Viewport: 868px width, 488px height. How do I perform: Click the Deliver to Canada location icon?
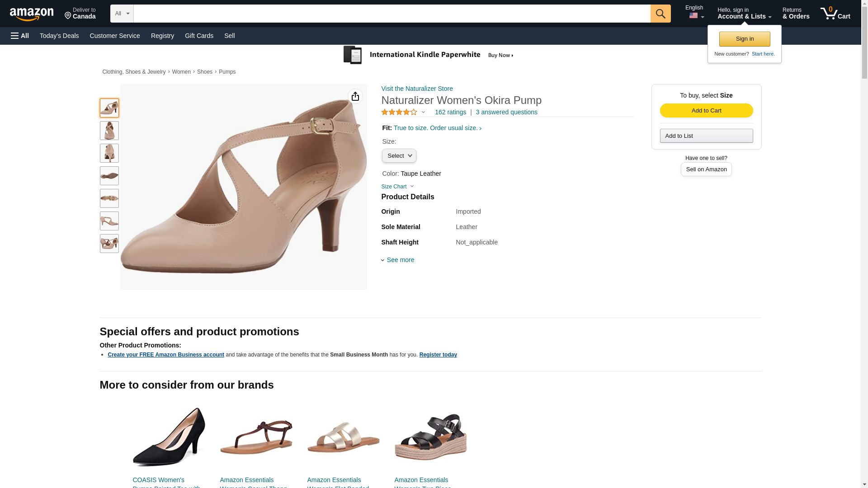pyautogui.click(x=68, y=16)
